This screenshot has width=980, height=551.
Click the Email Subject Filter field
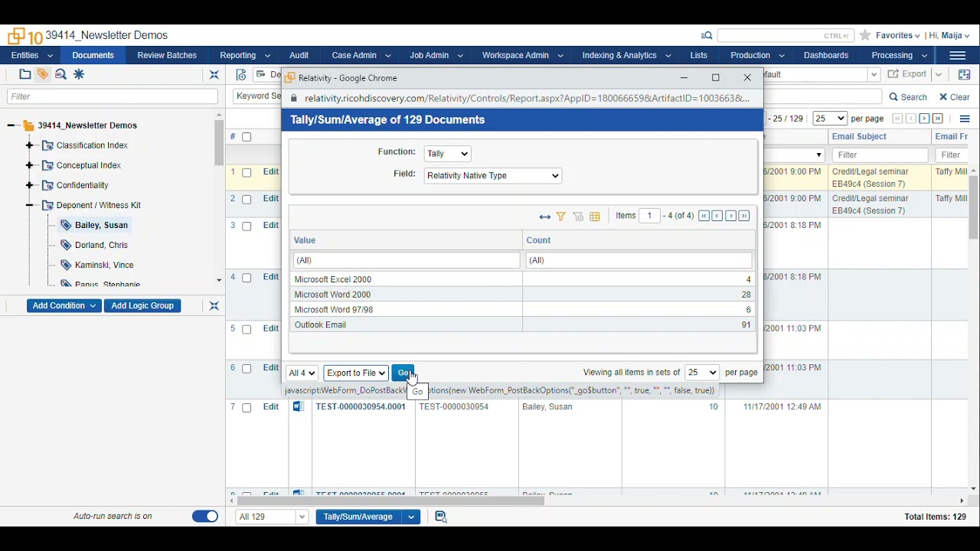coord(880,155)
